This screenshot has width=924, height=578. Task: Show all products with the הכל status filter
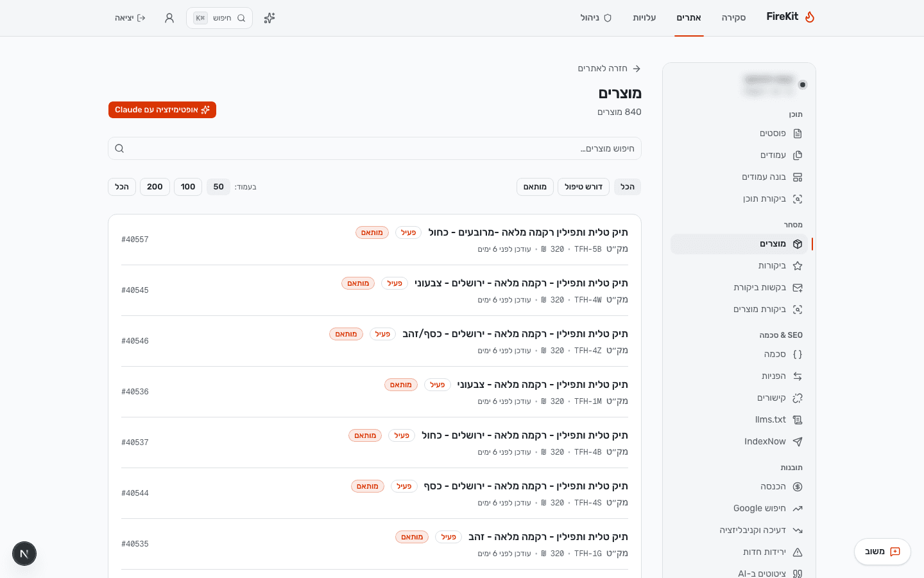(x=628, y=187)
